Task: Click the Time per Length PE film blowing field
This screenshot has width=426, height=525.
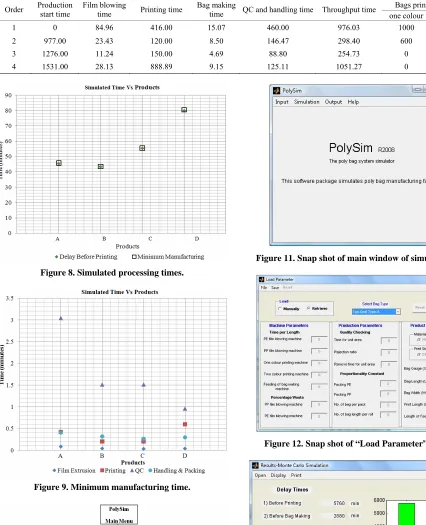Action: click(319, 340)
